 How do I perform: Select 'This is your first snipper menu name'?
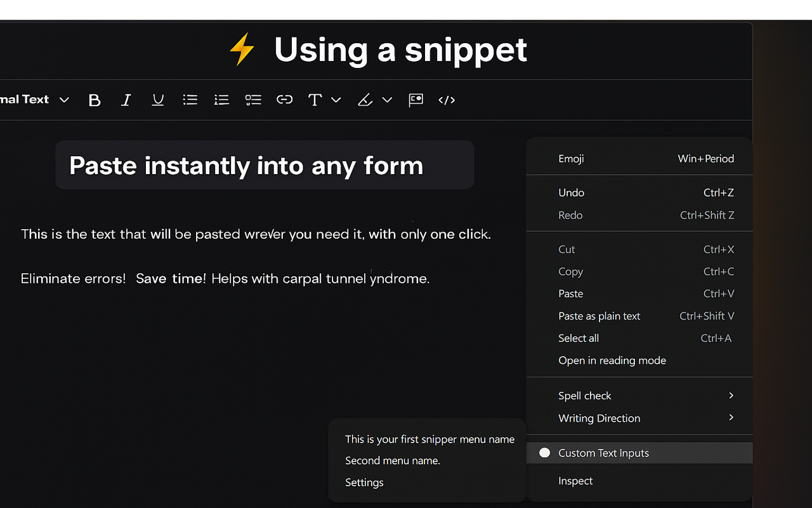(429, 439)
